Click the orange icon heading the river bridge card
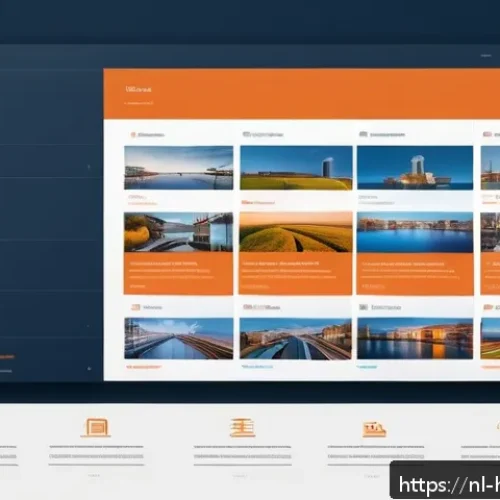500x500 pixels. pos(133,135)
